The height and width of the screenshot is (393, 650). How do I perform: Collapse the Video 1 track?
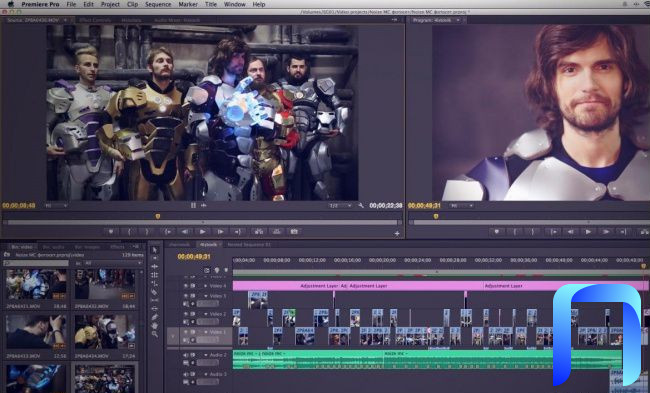[x=206, y=332]
